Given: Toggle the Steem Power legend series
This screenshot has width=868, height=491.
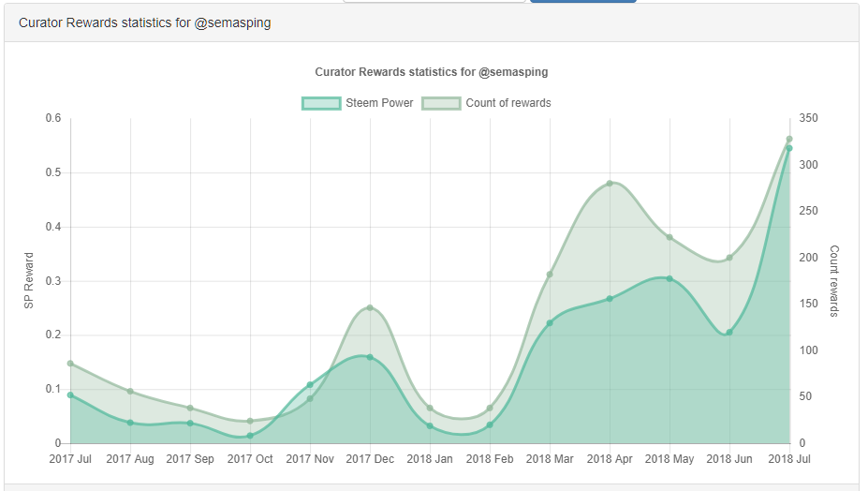Looking at the screenshot, I should (357, 103).
